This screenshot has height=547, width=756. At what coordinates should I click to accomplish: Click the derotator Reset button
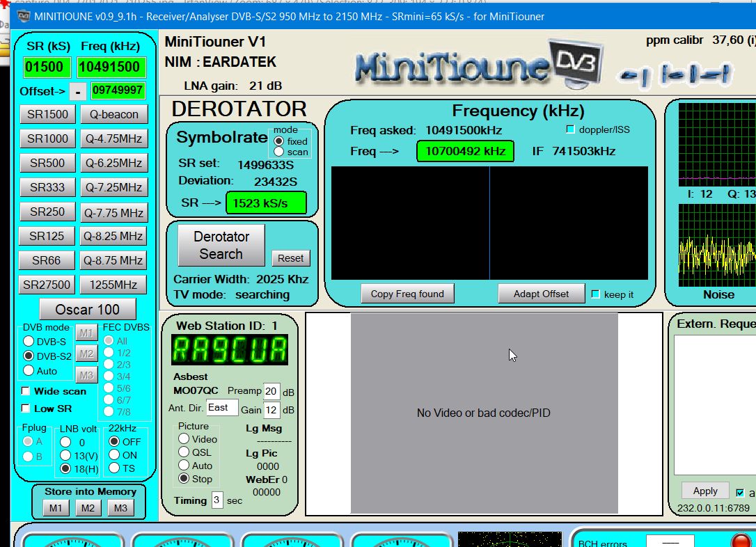(x=290, y=257)
